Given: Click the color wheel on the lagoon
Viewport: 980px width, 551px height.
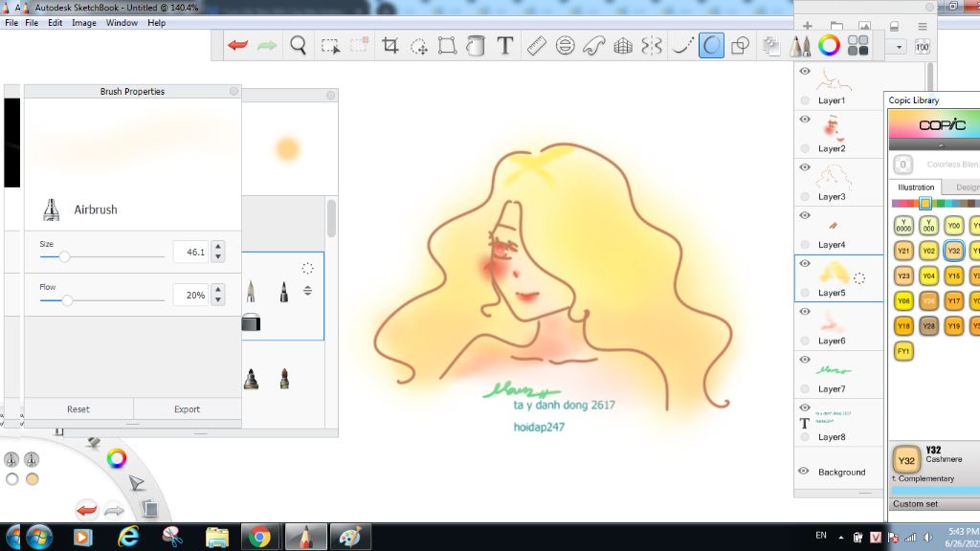Looking at the screenshot, I should click(x=116, y=458).
